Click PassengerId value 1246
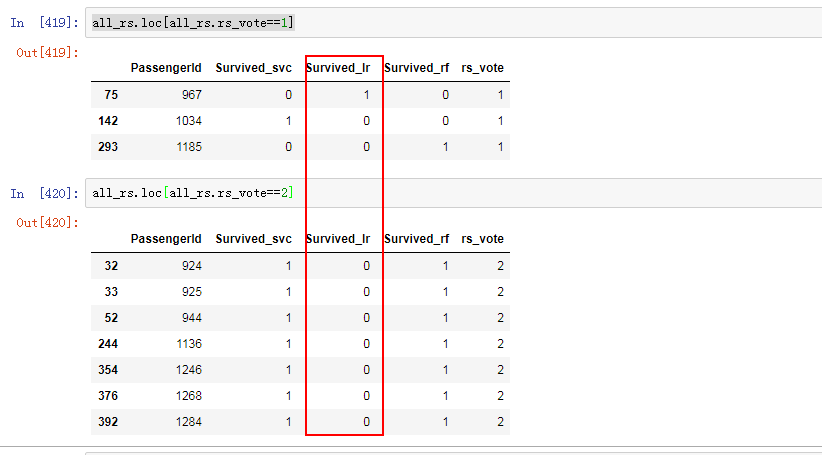 click(189, 370)
